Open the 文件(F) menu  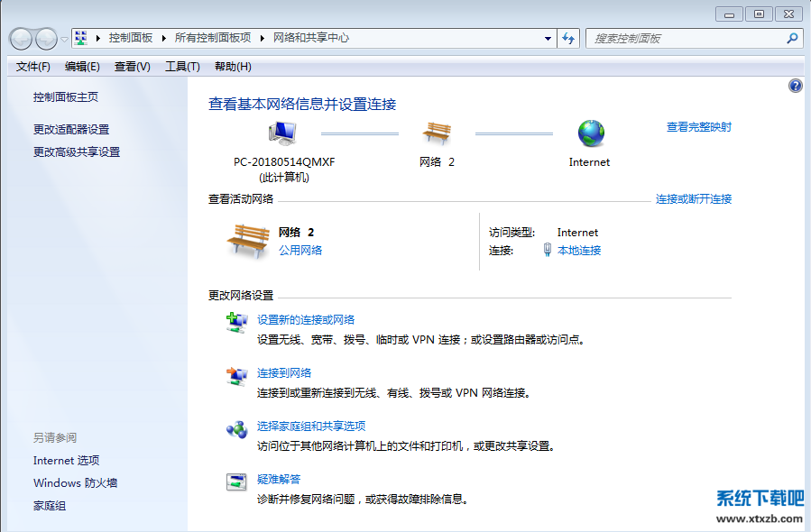(x=33, y=67)
